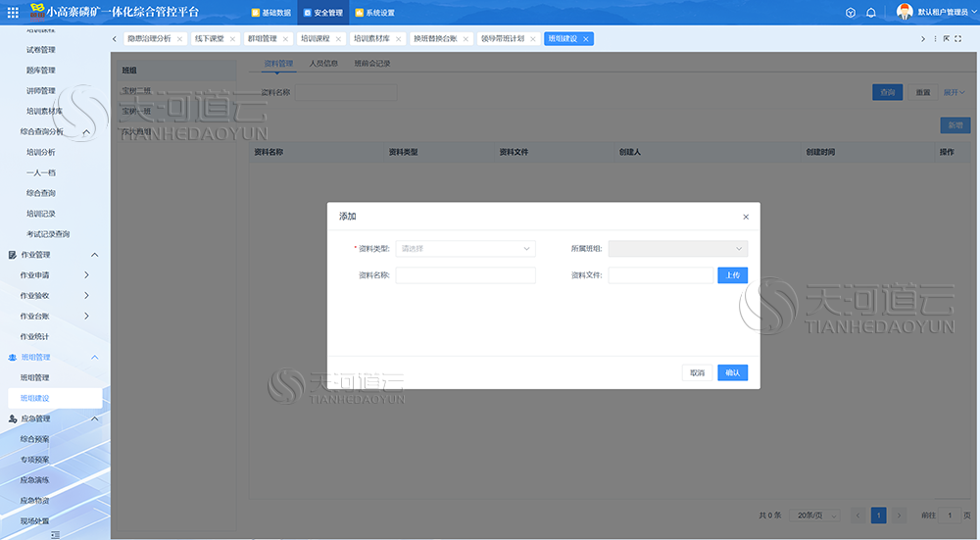
Task: Close the 培训素材库 tab
Action: pyautogui.click(x=398, y=39)
